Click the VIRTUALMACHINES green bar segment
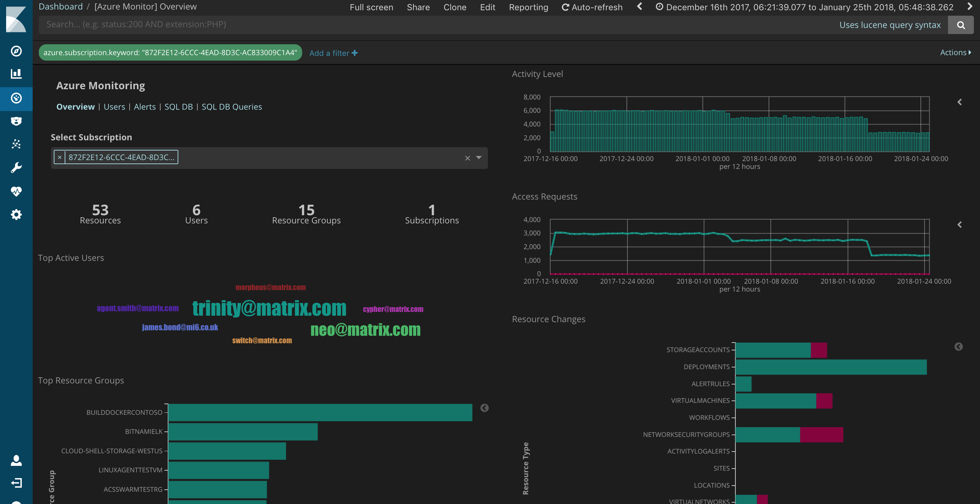Viewport: 980px width, 504px height. 776,401
